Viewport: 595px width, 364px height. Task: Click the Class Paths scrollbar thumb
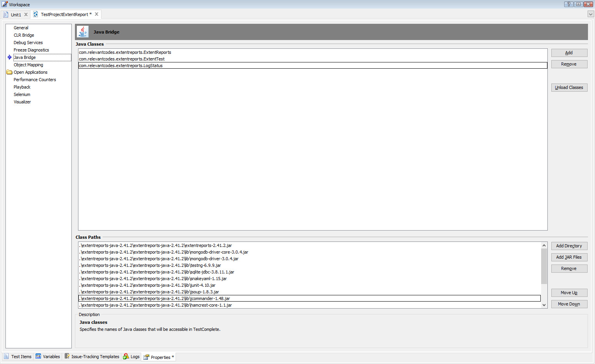(x=544, y=265)
